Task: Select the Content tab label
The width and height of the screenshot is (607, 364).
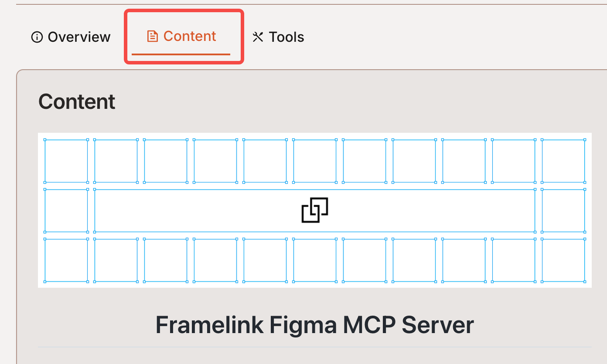Action: [190, 36]
